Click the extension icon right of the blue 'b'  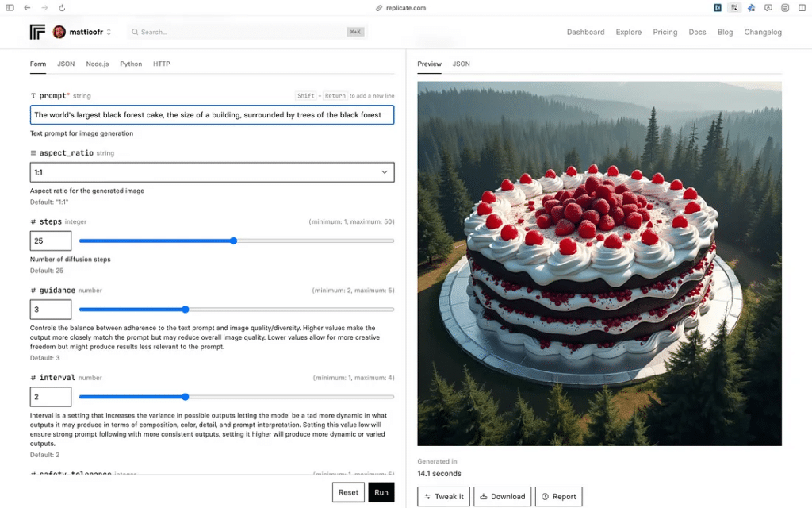(734, 8)
